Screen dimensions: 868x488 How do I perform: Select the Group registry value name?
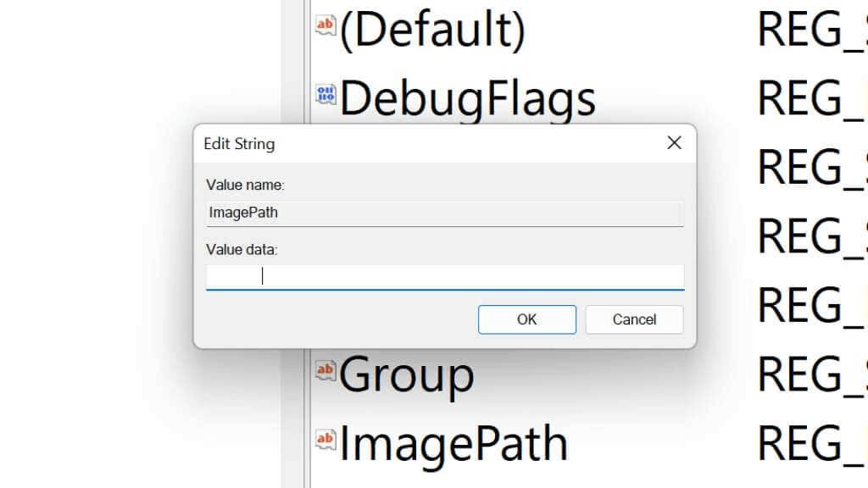[407, 374]
